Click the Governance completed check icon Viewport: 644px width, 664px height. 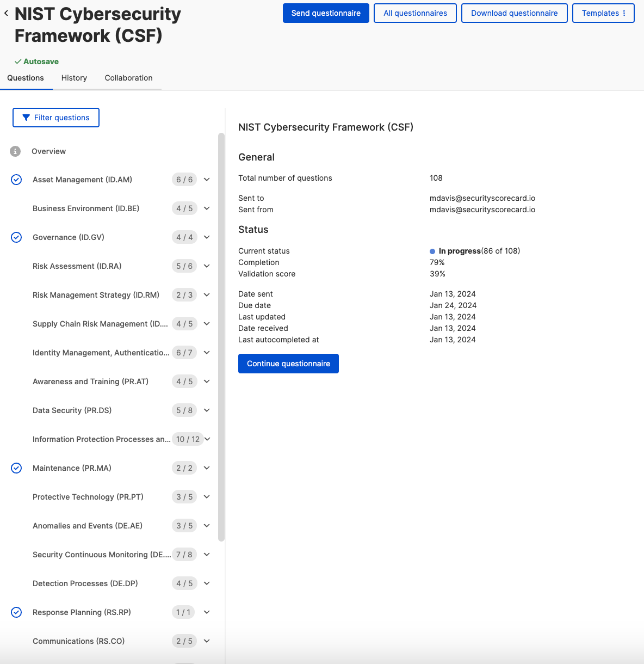tap(16, 237)
